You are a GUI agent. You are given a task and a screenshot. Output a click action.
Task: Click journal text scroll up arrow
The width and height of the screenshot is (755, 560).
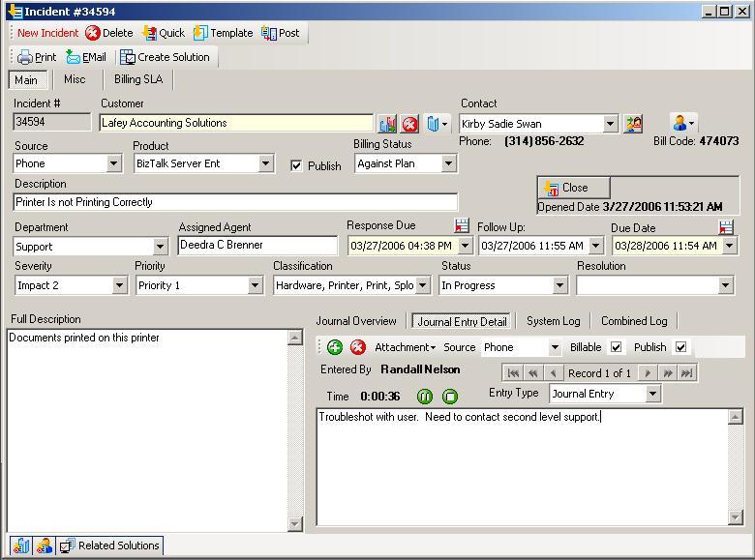click(736, 417)
